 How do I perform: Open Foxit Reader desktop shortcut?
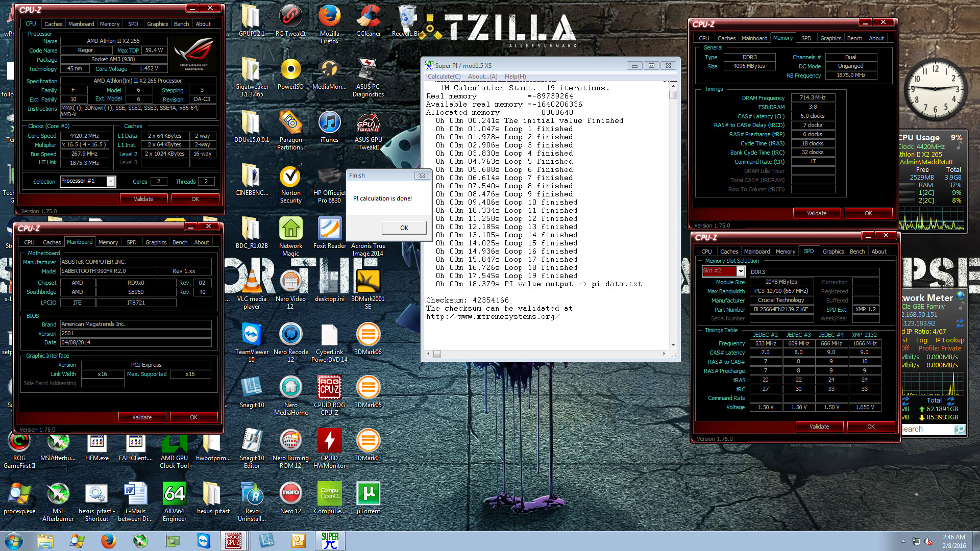(329, 233)
